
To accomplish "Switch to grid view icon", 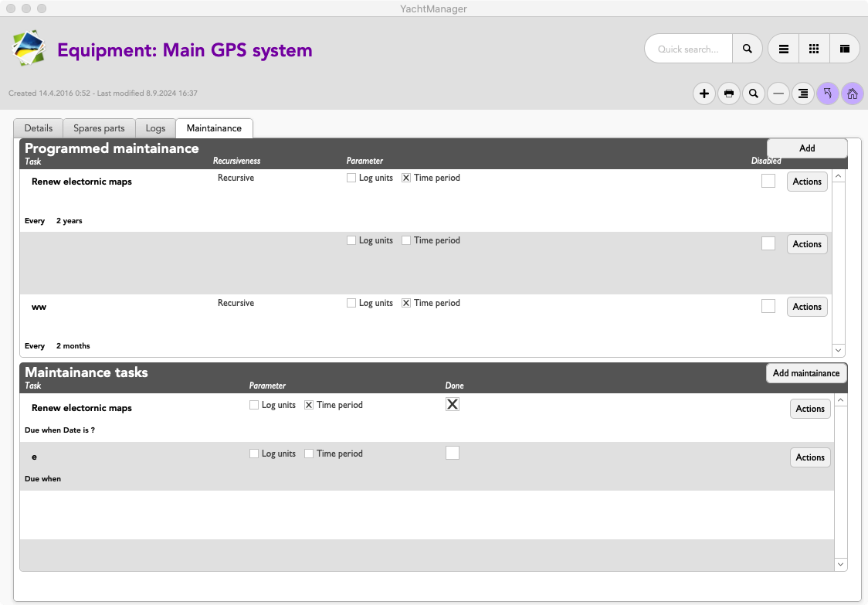I will (x=814, y=49).
